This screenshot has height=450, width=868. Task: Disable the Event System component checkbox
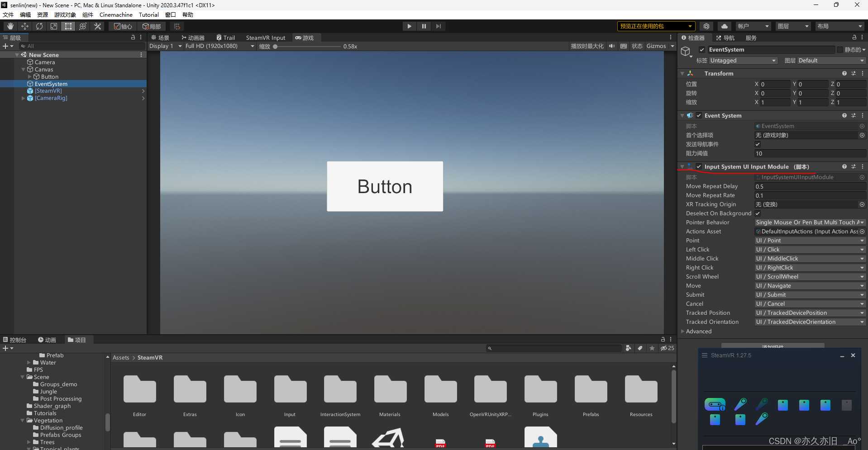coord(699,116)
